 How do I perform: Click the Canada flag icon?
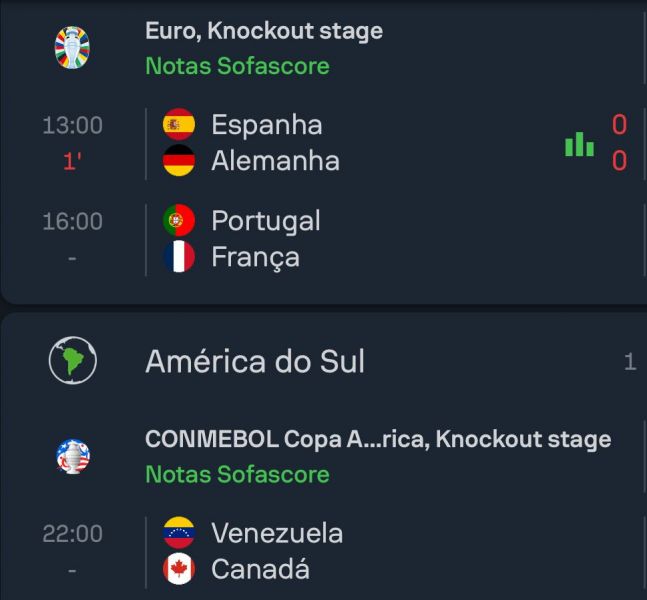point(179,569)
